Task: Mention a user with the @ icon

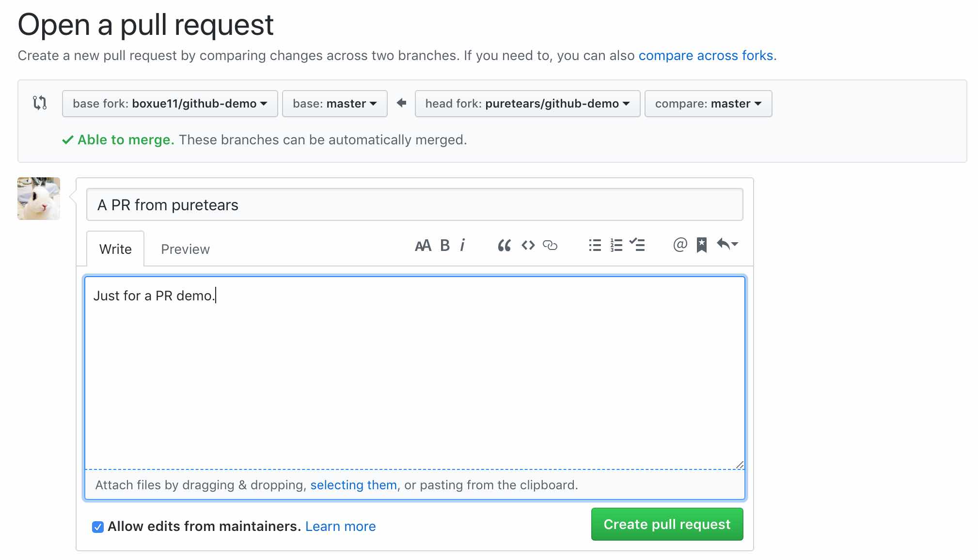Action: click(x=680, y=245)
